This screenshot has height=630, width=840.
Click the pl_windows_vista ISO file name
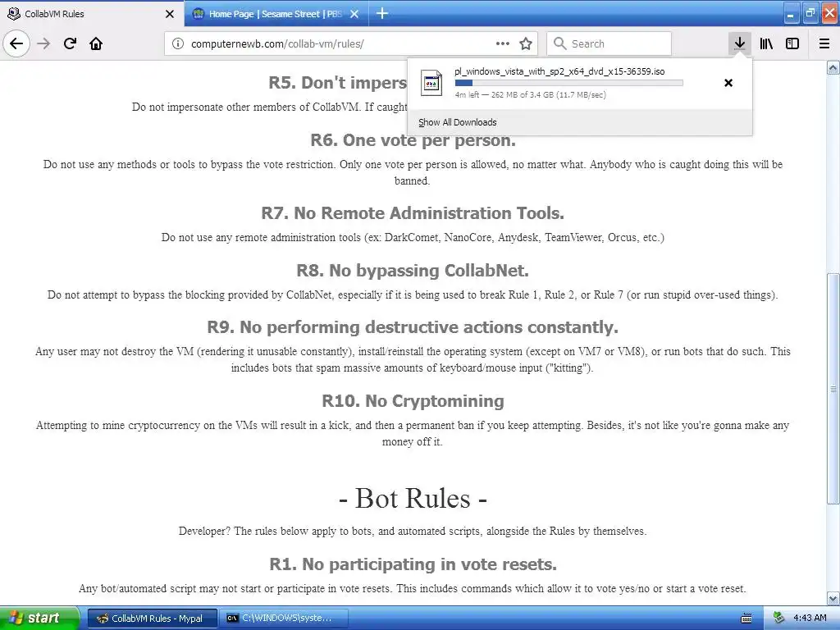(559, 71)
